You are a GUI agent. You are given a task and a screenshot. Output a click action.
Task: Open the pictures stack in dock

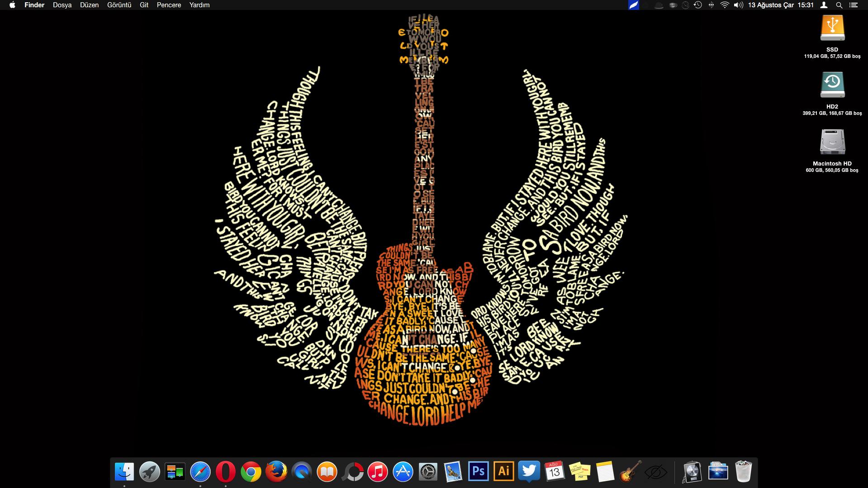[x=718, y=471]
